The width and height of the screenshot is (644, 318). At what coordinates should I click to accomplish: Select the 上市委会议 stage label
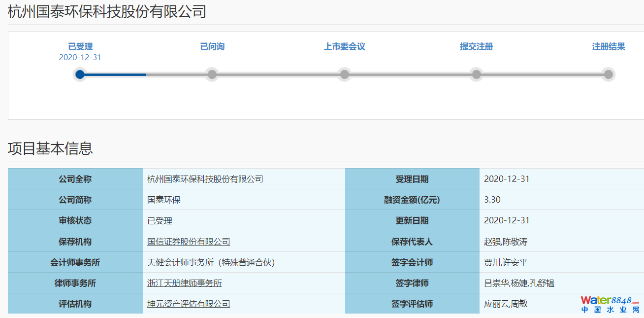tap(344, 47)
